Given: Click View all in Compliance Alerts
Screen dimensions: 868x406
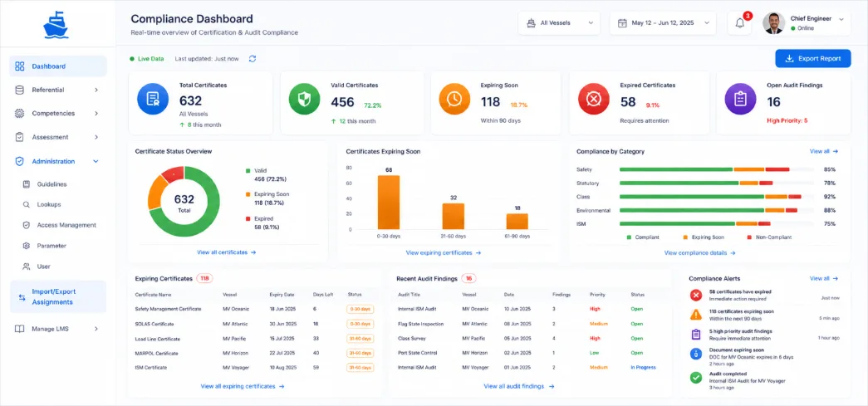Looking at the screenshot, I should (824, 279).
